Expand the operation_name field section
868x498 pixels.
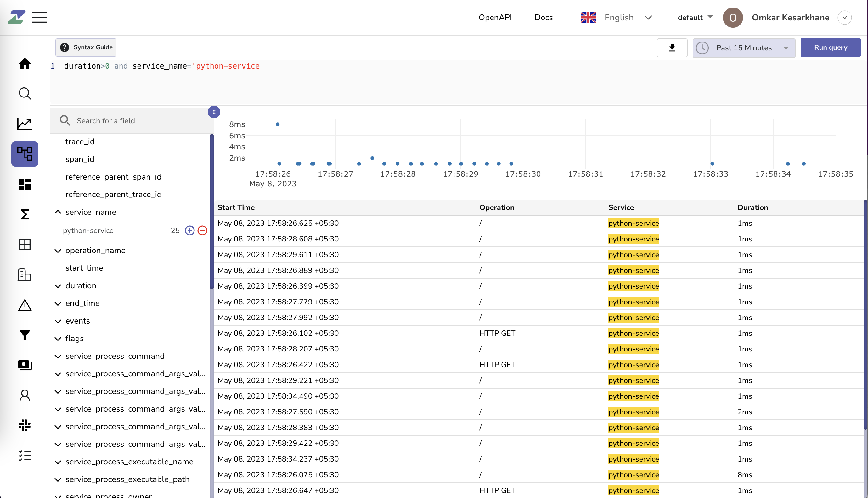[x=58, y=250]
